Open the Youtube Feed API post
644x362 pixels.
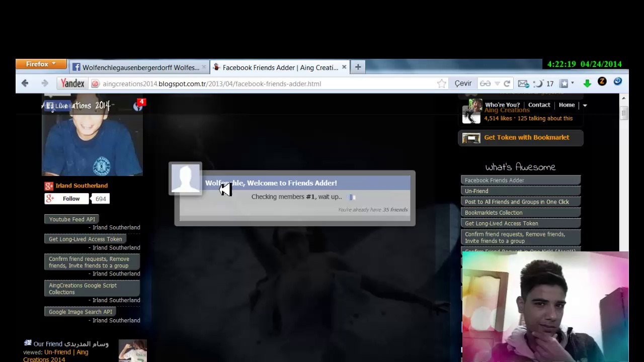point(72,219)
